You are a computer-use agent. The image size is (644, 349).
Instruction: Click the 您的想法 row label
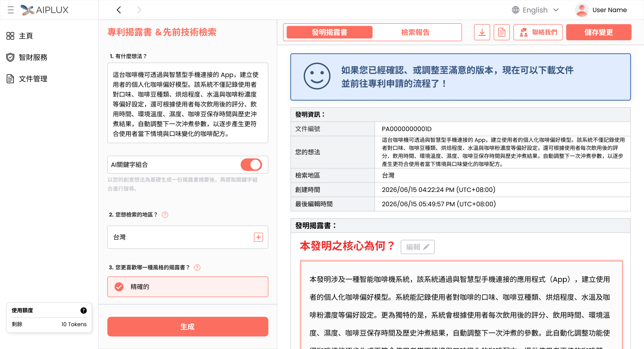(307, 152)
